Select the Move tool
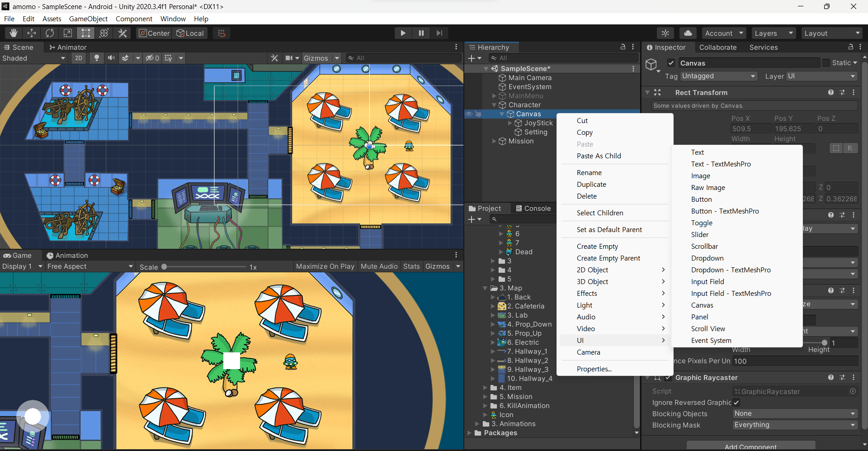Screen dimensions: 868x451 [x=32, y=33]
